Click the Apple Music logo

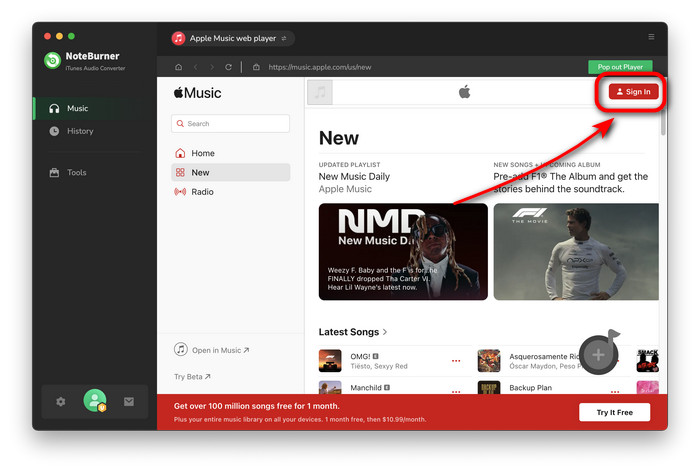[x=197, y=93]
